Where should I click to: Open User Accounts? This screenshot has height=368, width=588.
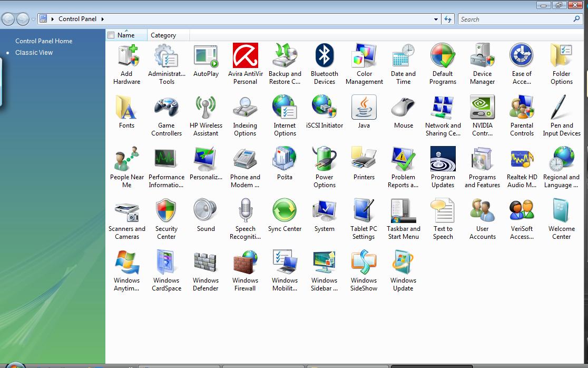(x=482, y=211)
